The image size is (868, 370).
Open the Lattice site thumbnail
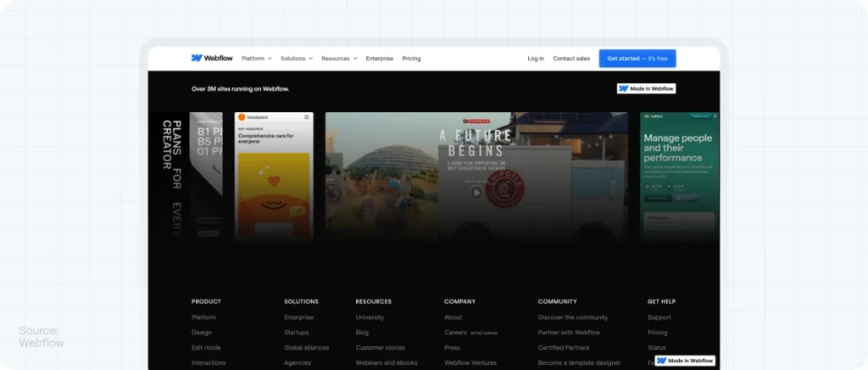(x=679, y=174)
